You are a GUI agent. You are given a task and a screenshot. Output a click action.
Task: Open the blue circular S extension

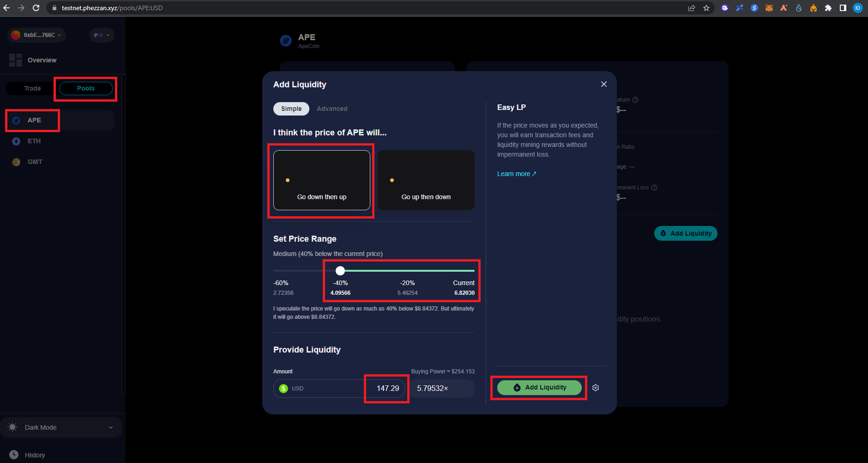754,8
